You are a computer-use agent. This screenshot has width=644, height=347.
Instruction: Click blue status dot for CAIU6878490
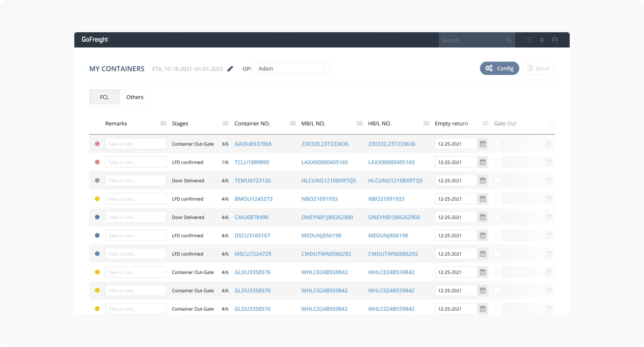(97, 217)
